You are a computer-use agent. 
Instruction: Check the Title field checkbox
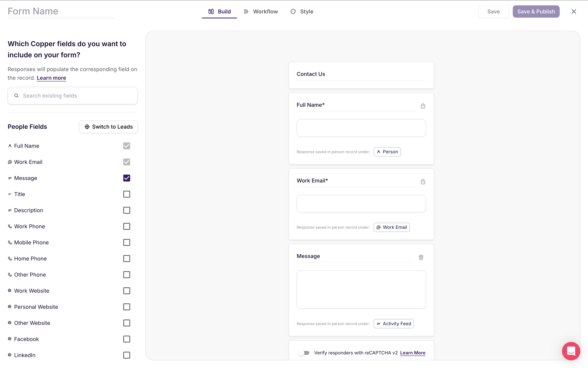coord(127,194)
